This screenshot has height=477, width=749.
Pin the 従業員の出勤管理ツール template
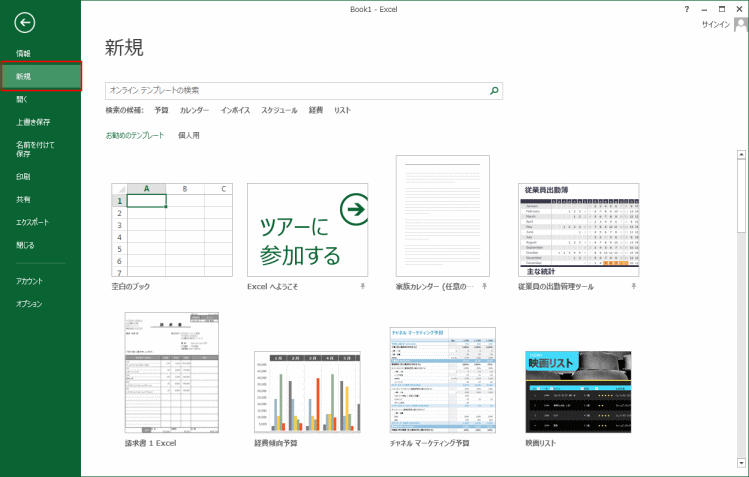click(x=633, y=286)
